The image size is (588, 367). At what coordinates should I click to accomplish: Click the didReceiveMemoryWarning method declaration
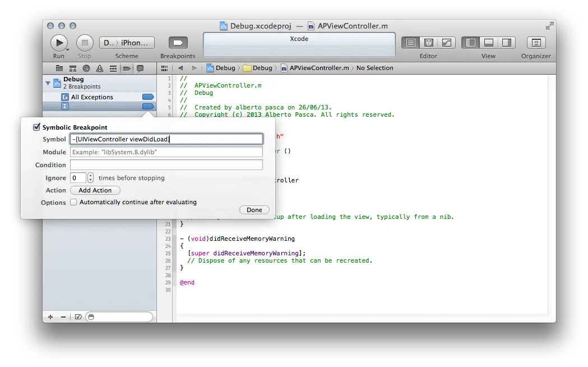[x=237, y=238]
